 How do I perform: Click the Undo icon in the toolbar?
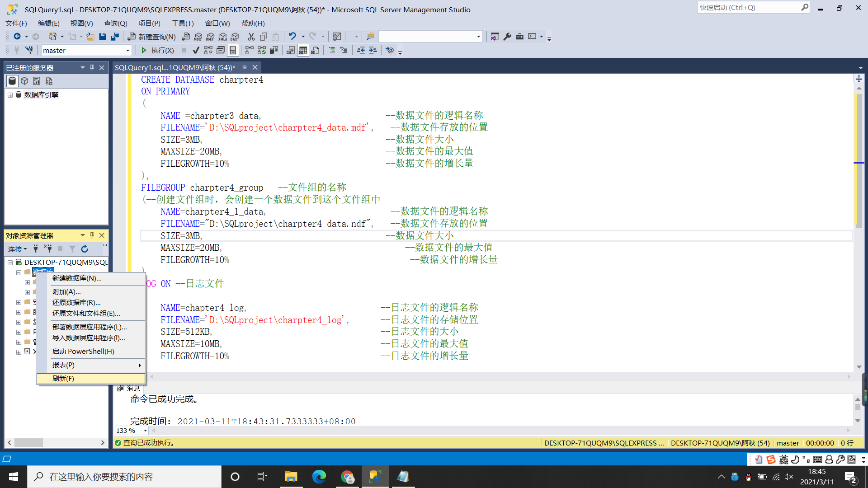[x=293, y=37]
